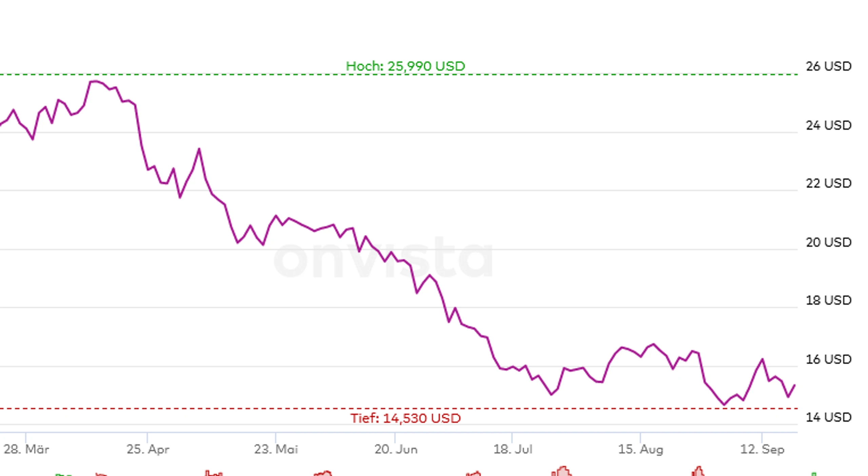The image size is (868, 476).
Task: Click the 16 USD price axis label
Action: pyautogui.click(x=828, y=359)
